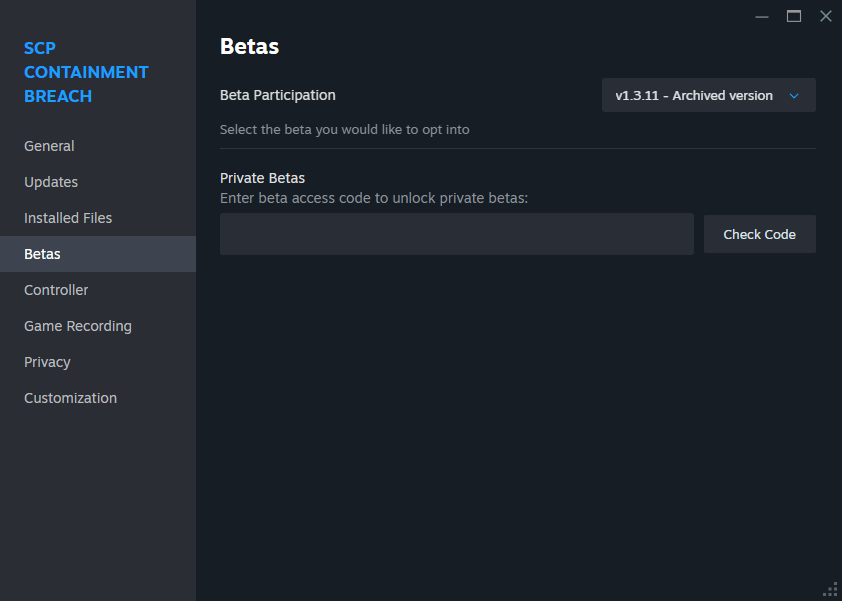Click the Private Betas label

click(x=262, y=178)
